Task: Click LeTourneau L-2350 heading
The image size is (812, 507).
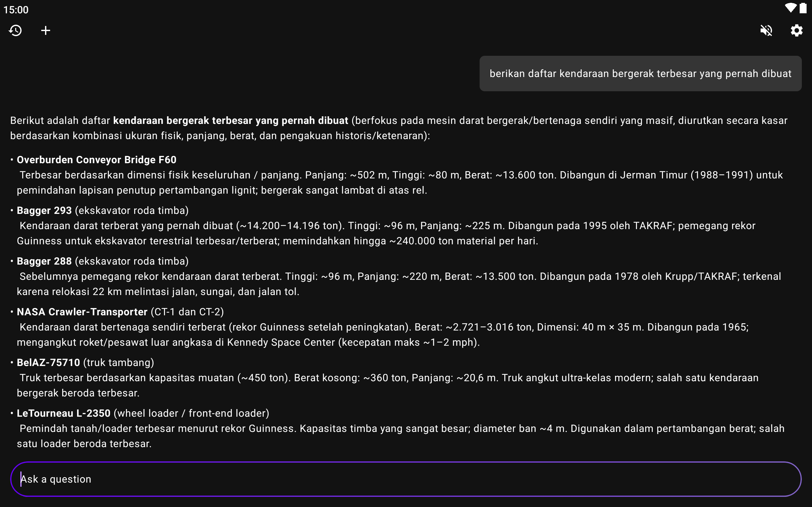Action: click(63, 413)
